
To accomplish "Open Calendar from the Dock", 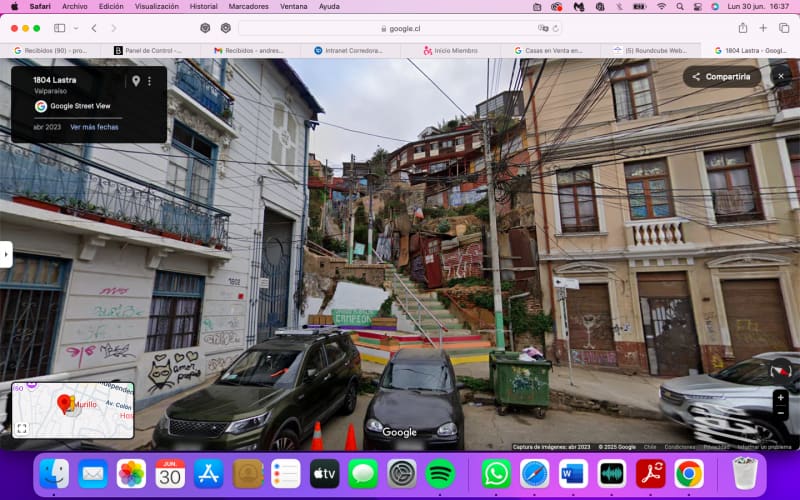I will 170,474.
